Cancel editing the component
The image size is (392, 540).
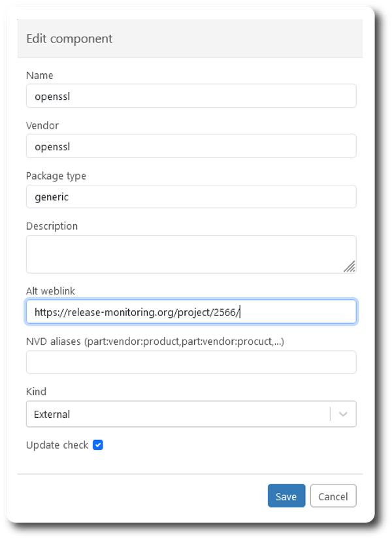[333, 496]
